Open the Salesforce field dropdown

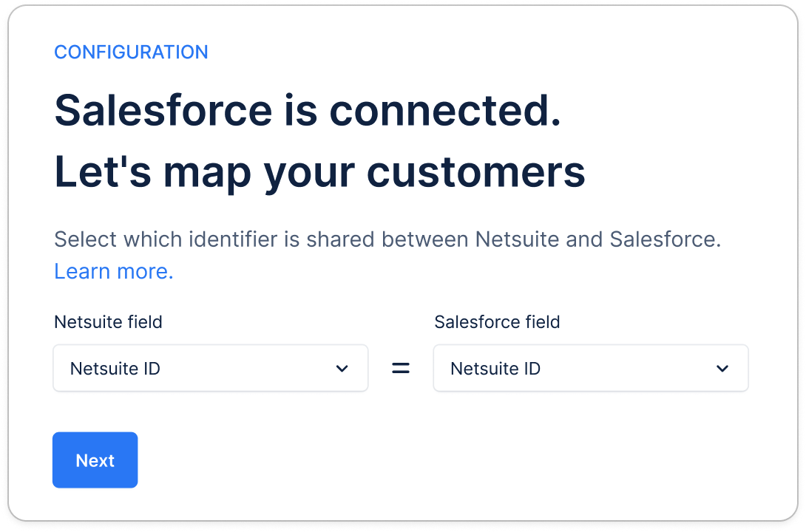point(590,368)
